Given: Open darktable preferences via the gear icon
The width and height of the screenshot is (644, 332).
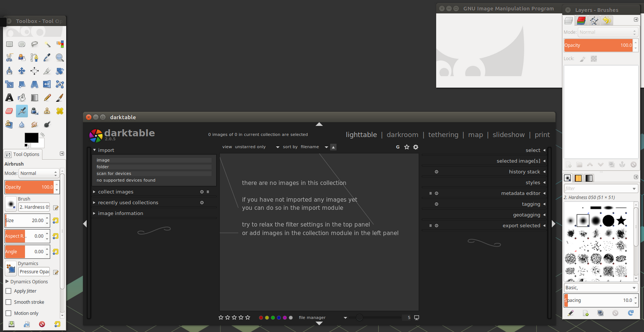Looking at the screenshot, I should (415, 147).
